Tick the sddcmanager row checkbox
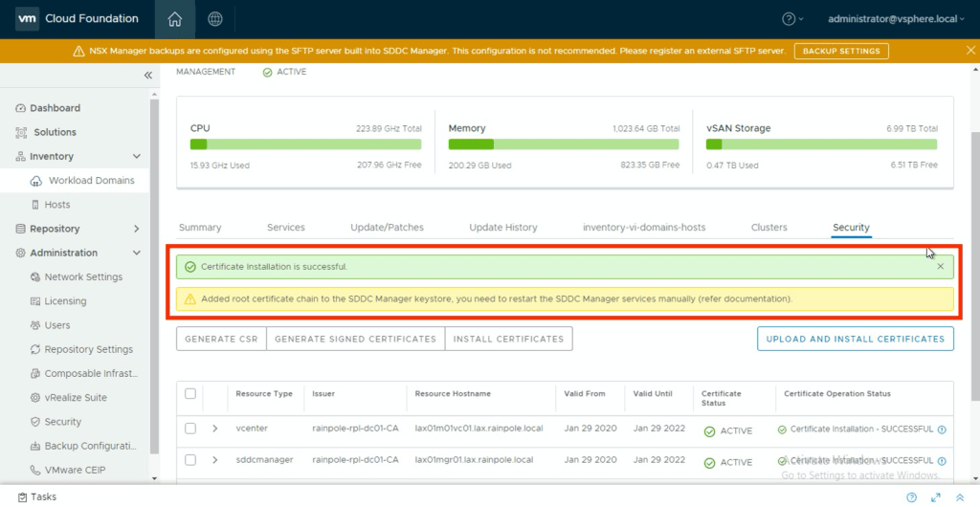The image size is (980, 507). (190, 460)
